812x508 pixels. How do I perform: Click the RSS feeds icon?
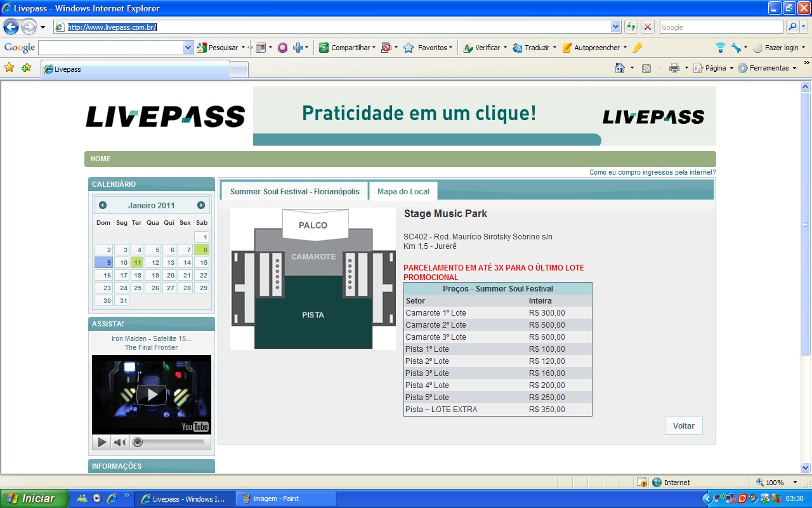(646, 68)
